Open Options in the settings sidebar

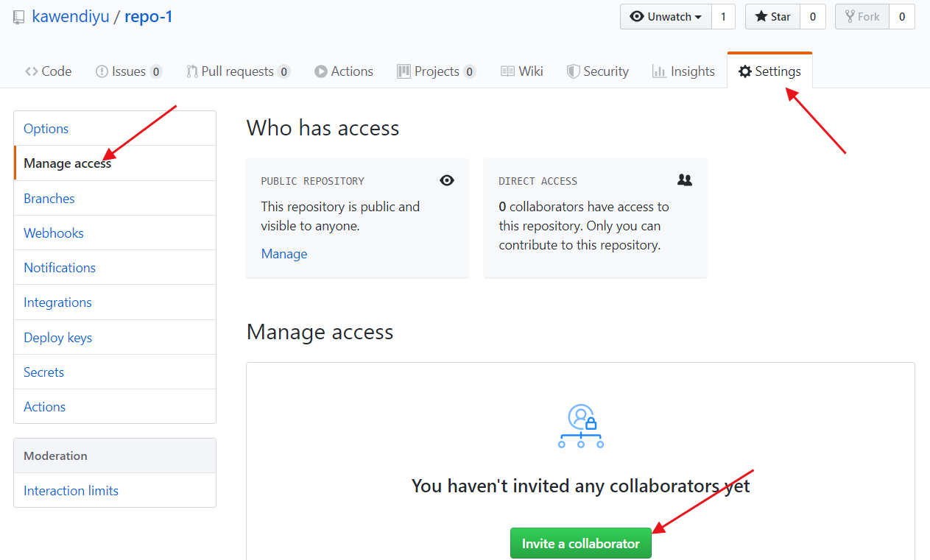[115, 129]
